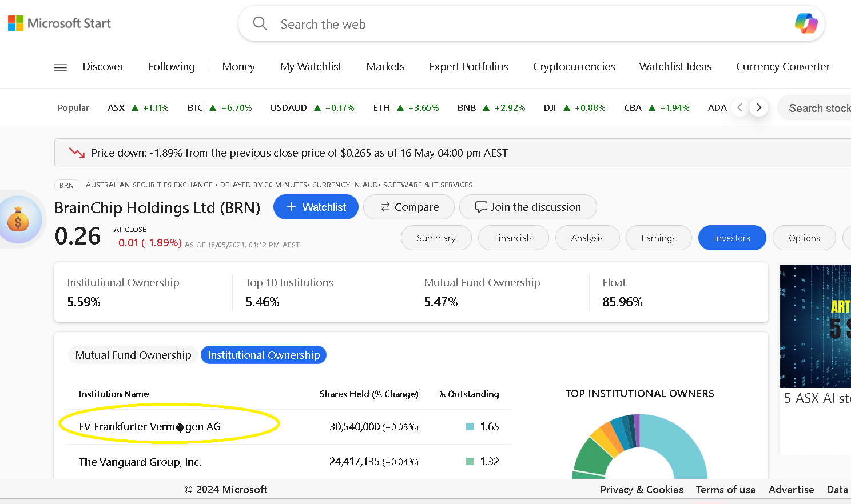The height and width of the screenshot is (504, 851).
Task: Click the search magnifier icon
Action: pyautogui.click(x=260, y=23)
